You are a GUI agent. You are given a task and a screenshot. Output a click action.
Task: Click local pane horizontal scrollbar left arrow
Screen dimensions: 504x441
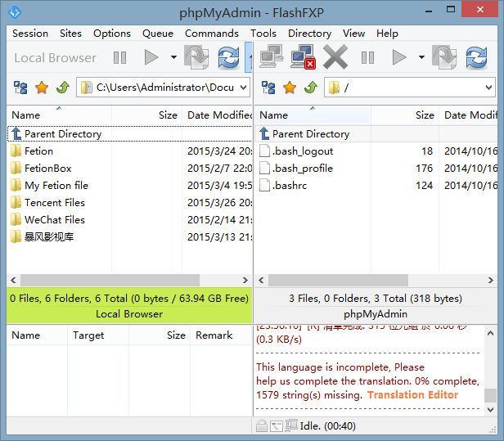(13, 281)
